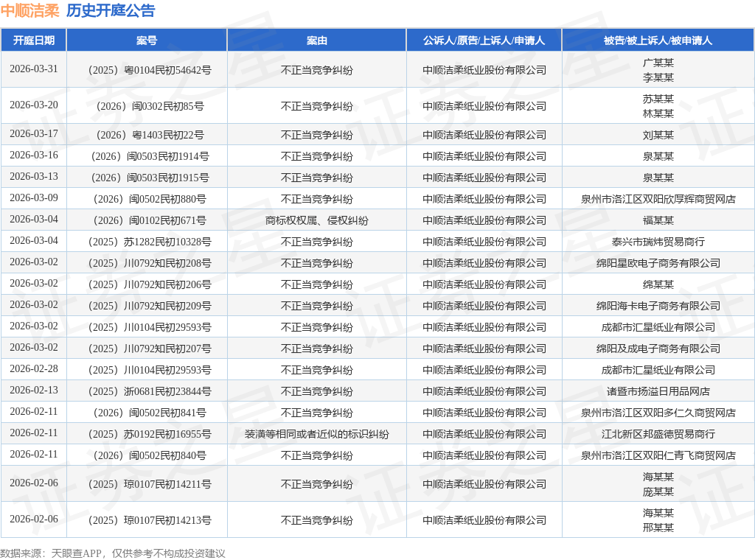This screenshot has height=560, width=755.
Task: Select case number 苏1282民初10328号
Action: click(x=150, y=242)
